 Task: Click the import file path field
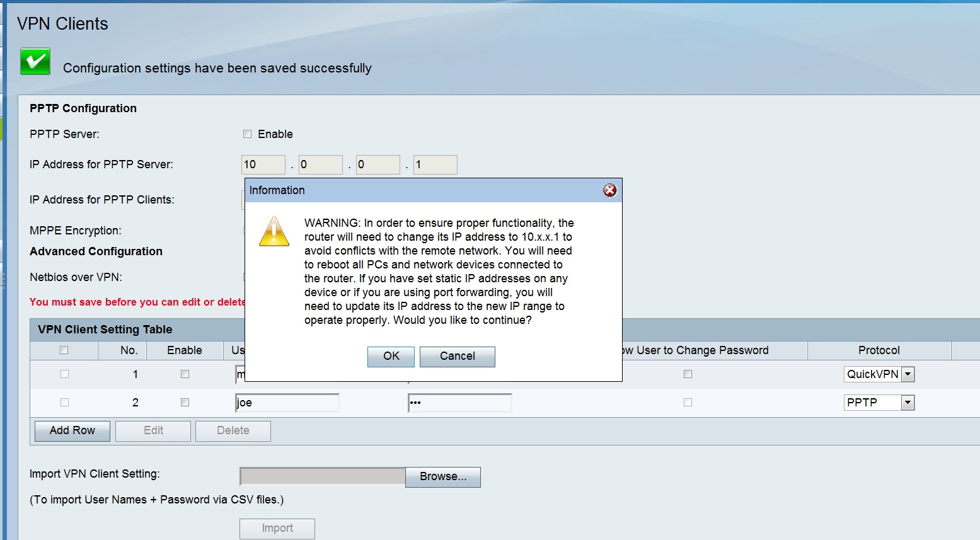pos(323,477)
